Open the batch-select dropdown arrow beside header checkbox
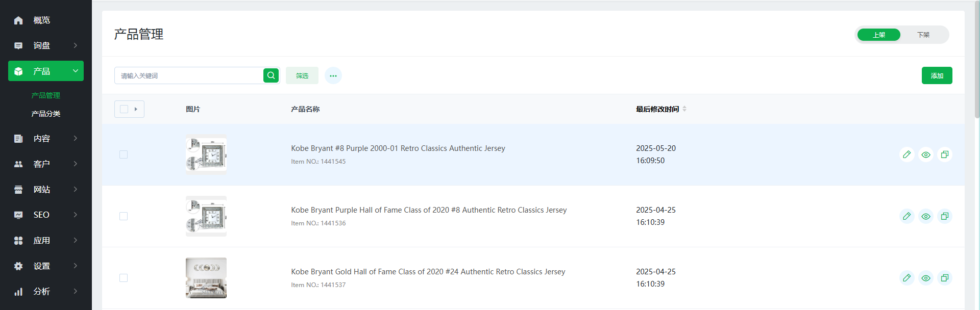980x310 pixels. click(x=136, y=109)
